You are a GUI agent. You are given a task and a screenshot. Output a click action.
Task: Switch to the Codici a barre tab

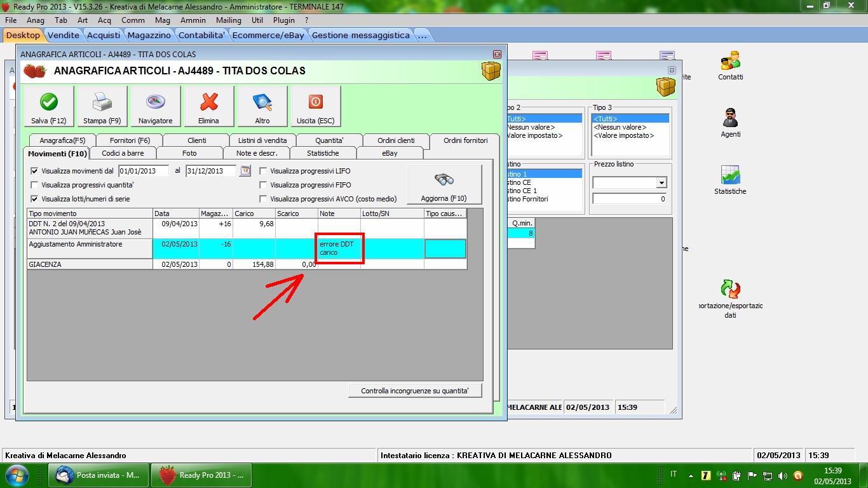coord(123,153)
